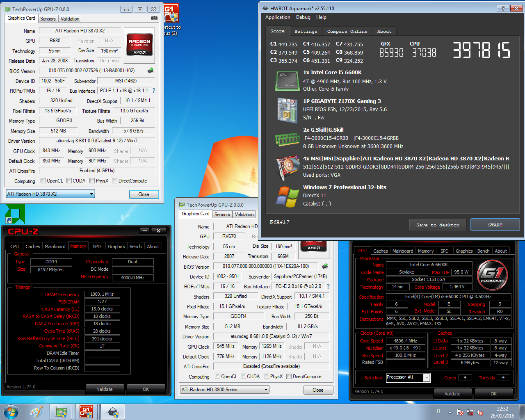Show hidden tray icons arrow

pyautogui.click(x=450, y=412)
